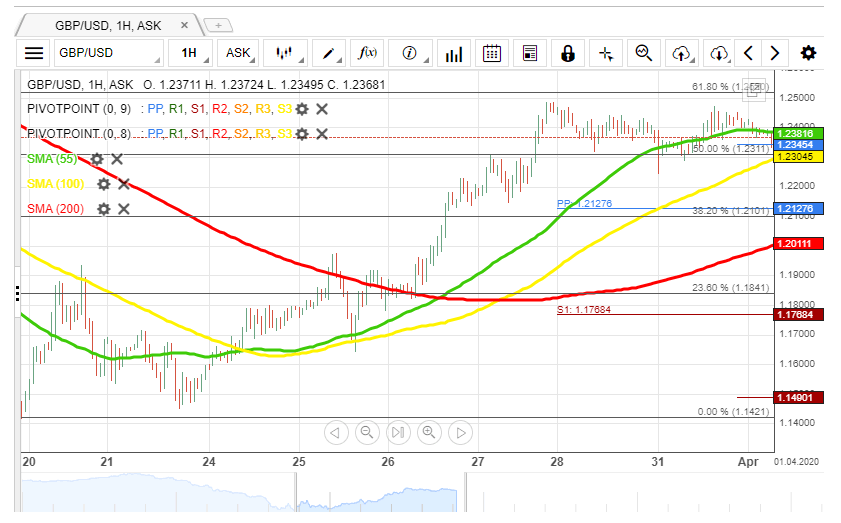Zoom in using bottom chart control

(429, 432)
